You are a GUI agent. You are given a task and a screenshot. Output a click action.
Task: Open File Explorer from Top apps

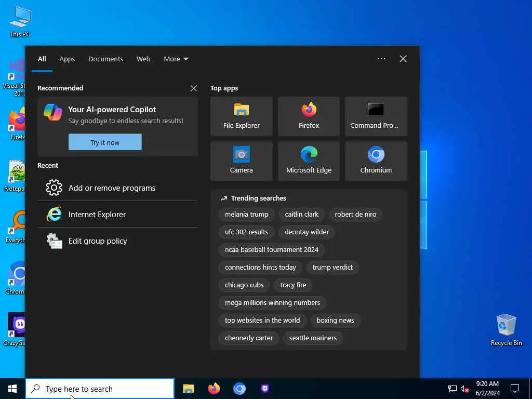(x=241, y=116)
